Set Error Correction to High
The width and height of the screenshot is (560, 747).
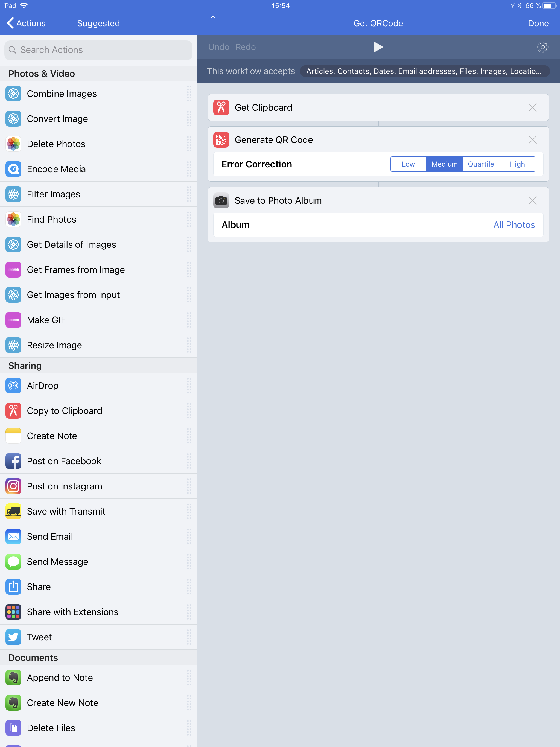517,164
